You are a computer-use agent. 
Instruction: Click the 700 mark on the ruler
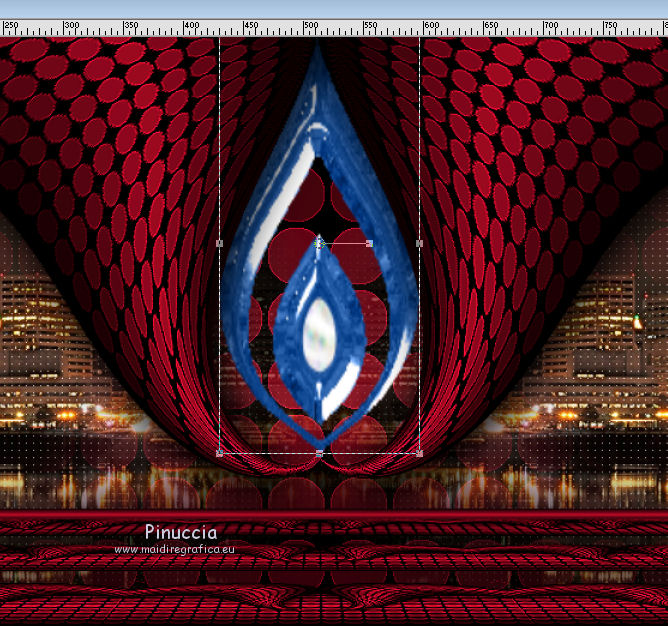tap(551, 25)
